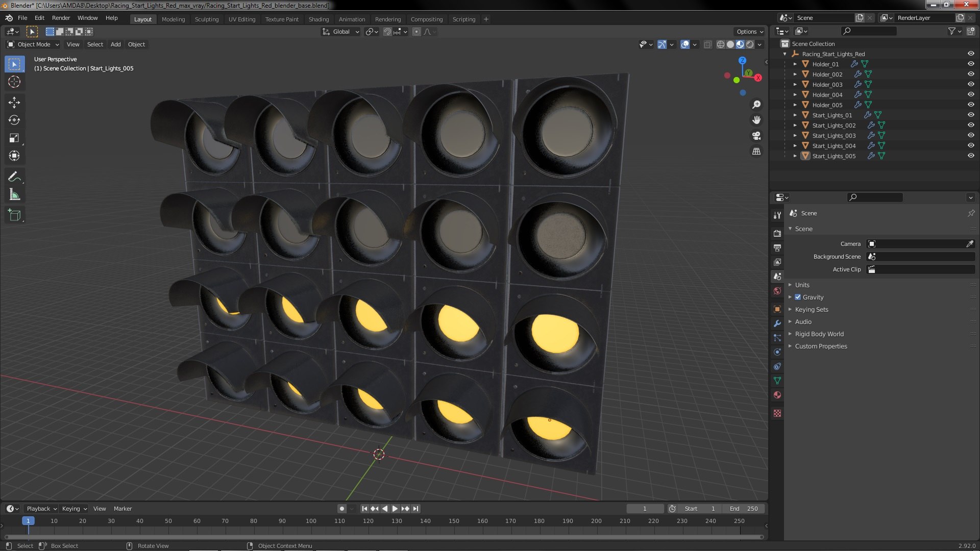Click frame 100 on the timeline
Viewport: 980px width, 551px height.
tap(311, 521)
